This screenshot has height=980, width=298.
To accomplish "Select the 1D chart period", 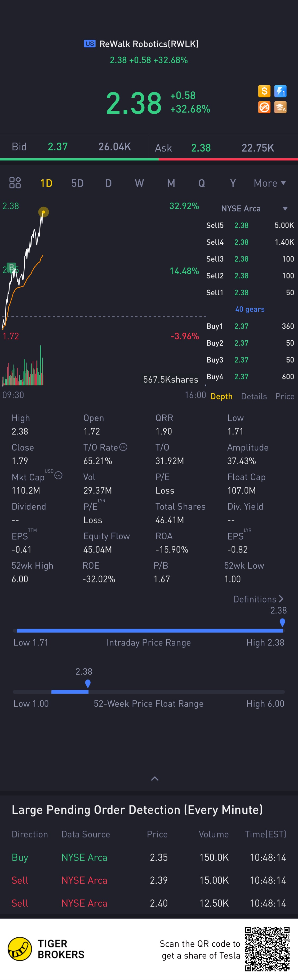I will [46, 183].
